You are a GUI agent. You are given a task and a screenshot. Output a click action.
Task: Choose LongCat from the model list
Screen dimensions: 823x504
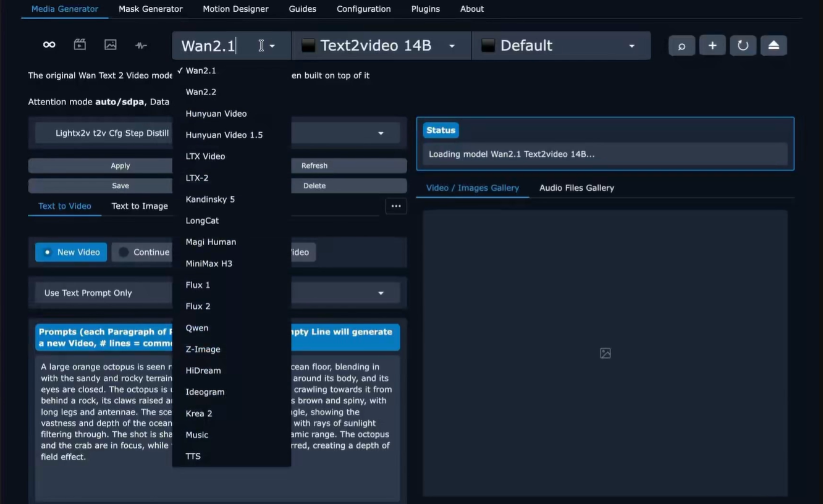coord(231,220)
